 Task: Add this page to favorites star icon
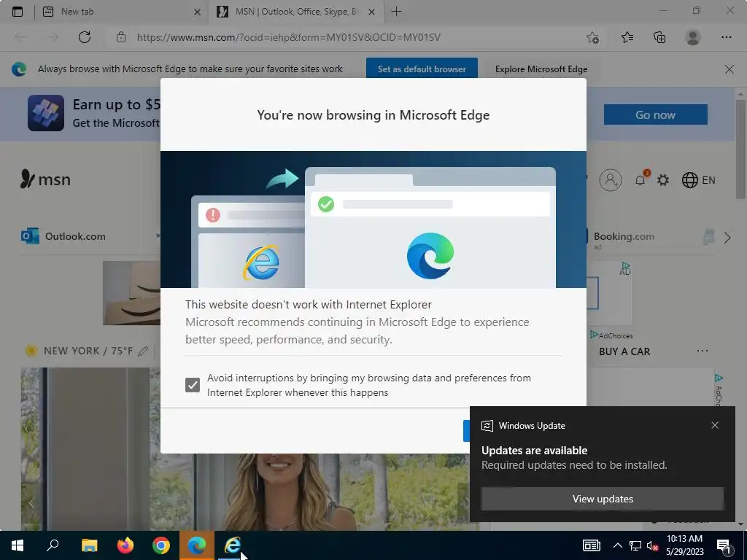click(592, 37)
